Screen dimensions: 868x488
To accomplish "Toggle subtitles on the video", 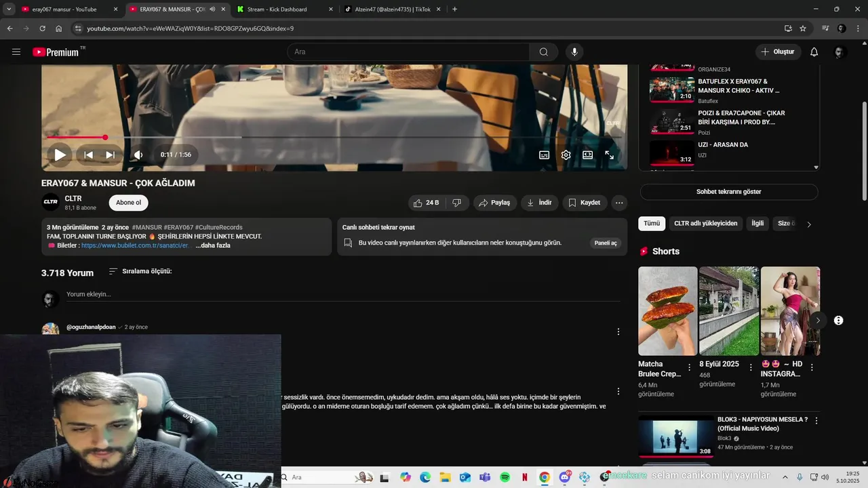I will (x=544, y=155).
